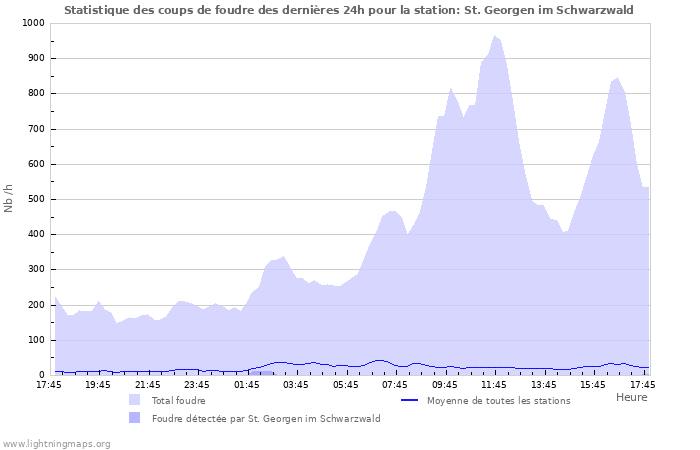This screenshot has height=450, width=700.
Task: Click the 23:45 time tick label
Action: point(197,384)
